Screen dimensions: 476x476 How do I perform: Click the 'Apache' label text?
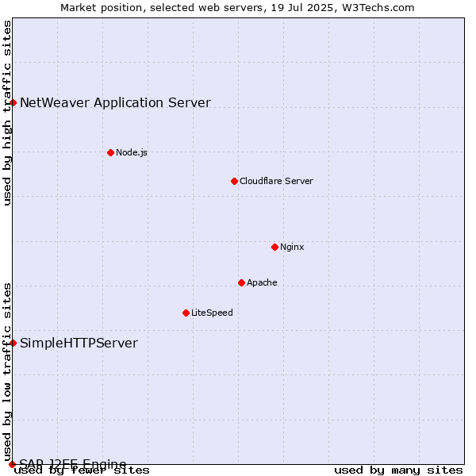(262, 283)
